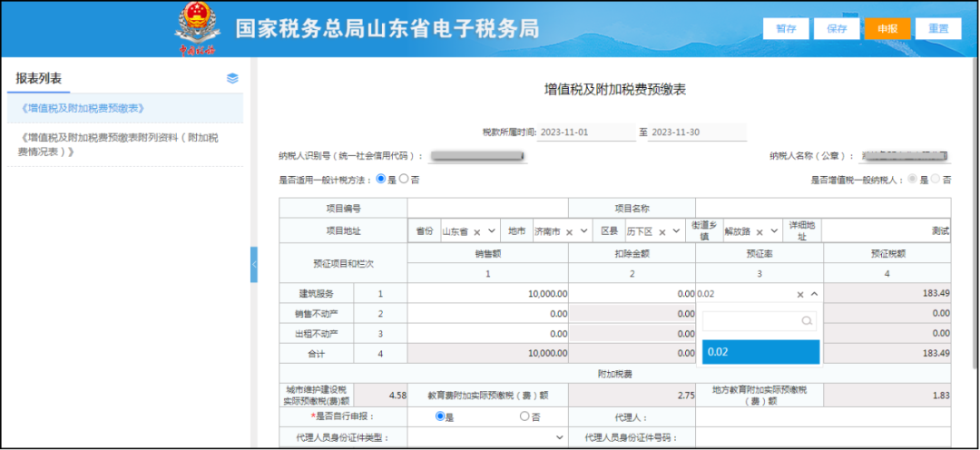This screenshot has width=980, height=450.
Task: Clear the 预征率 value 0.02
Action: (800, 294)
